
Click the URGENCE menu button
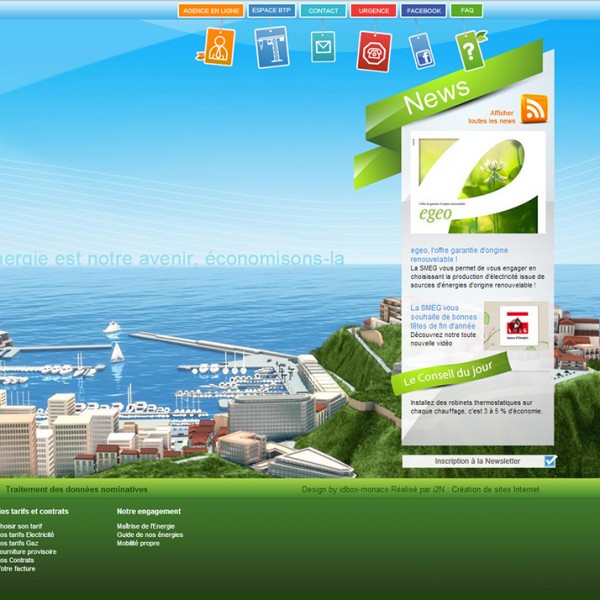374,10
